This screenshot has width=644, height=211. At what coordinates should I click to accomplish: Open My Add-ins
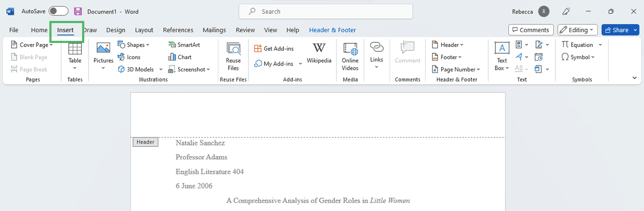click(274, 63)
